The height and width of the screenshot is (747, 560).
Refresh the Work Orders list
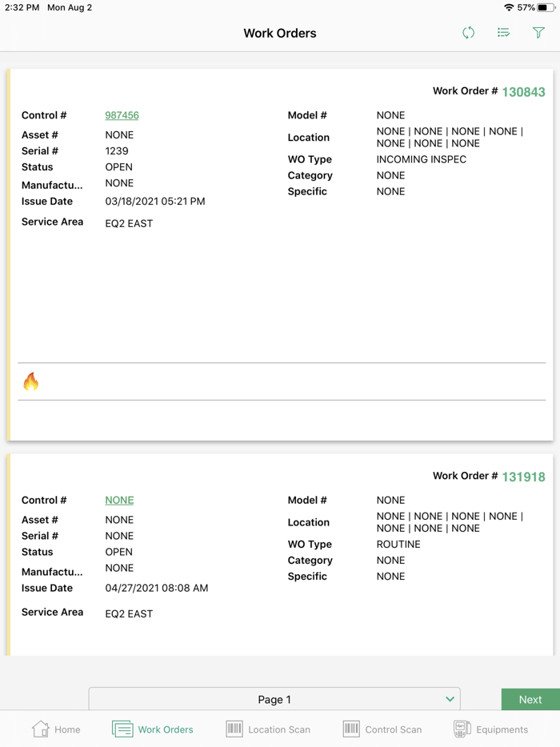coord(468,33)
